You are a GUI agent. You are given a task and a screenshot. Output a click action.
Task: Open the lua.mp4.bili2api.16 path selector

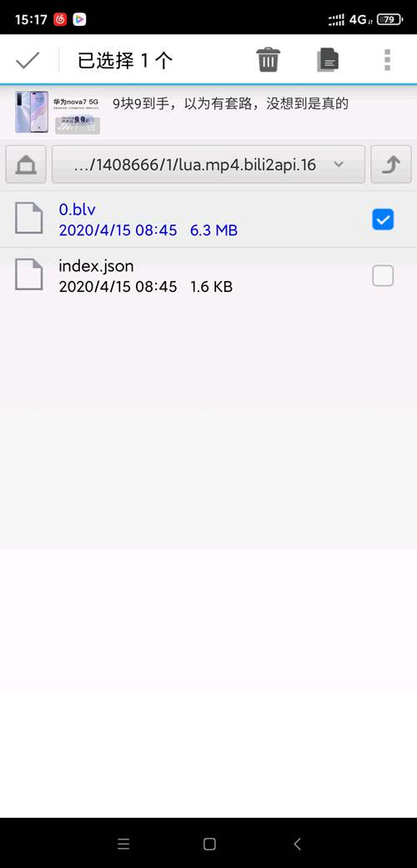[208, 164]
